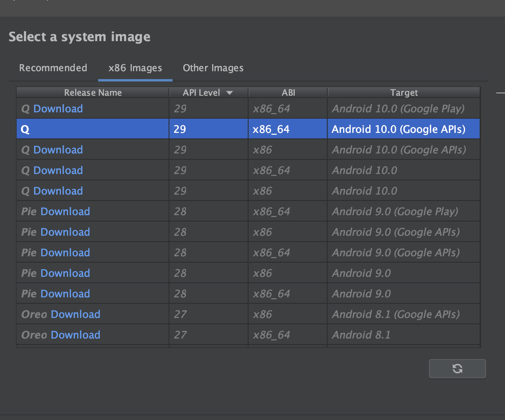Sort by the Release Name column header
Viewport: 505px width, 420px height.
point(93,93)
